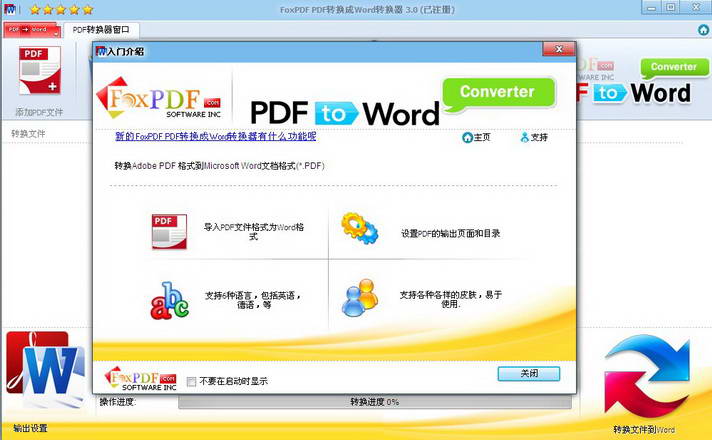712x440 pixels.
Task: Click 转换文件到Word label
Action: click(644, 429)
